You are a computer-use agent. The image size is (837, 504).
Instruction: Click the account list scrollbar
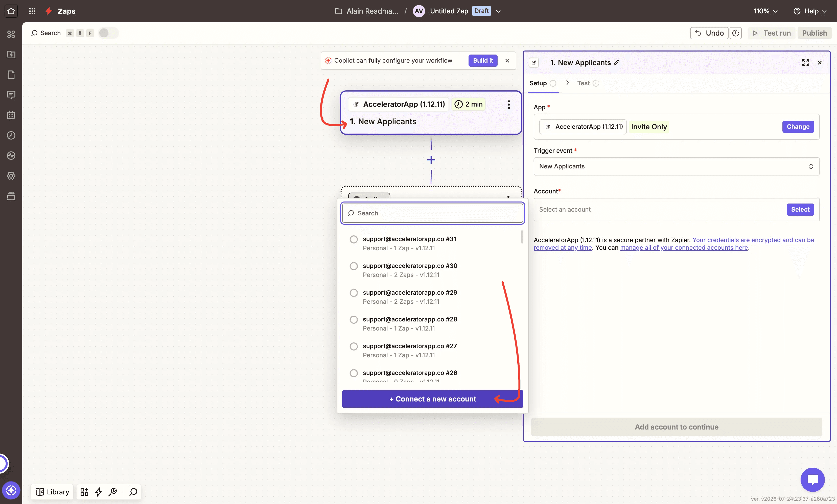point(522,237)
